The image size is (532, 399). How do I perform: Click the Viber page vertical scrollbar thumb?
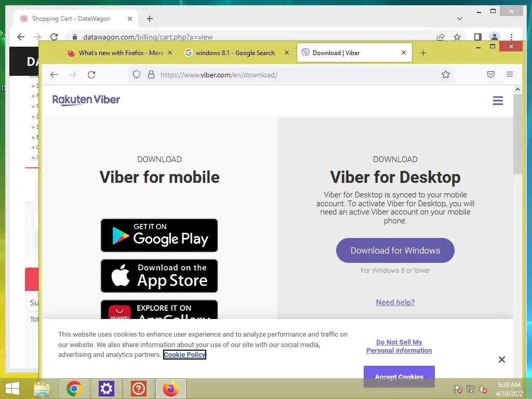517,134
